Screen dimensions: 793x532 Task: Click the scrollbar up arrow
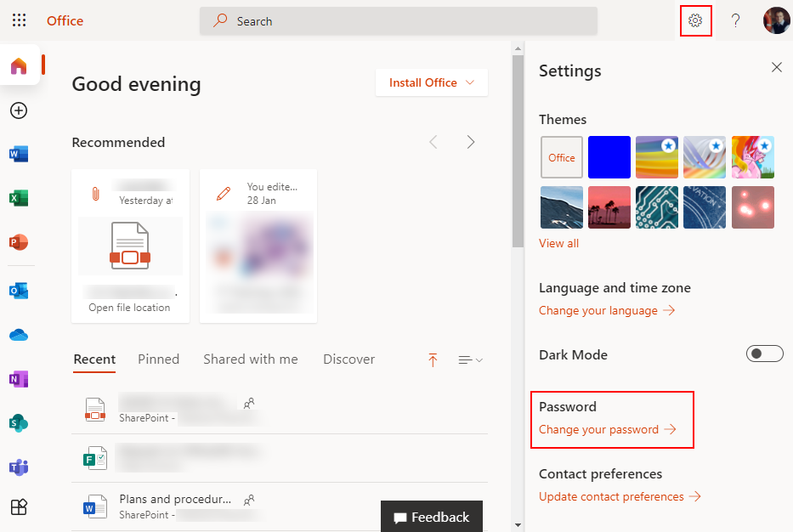(x=518, y=48)
